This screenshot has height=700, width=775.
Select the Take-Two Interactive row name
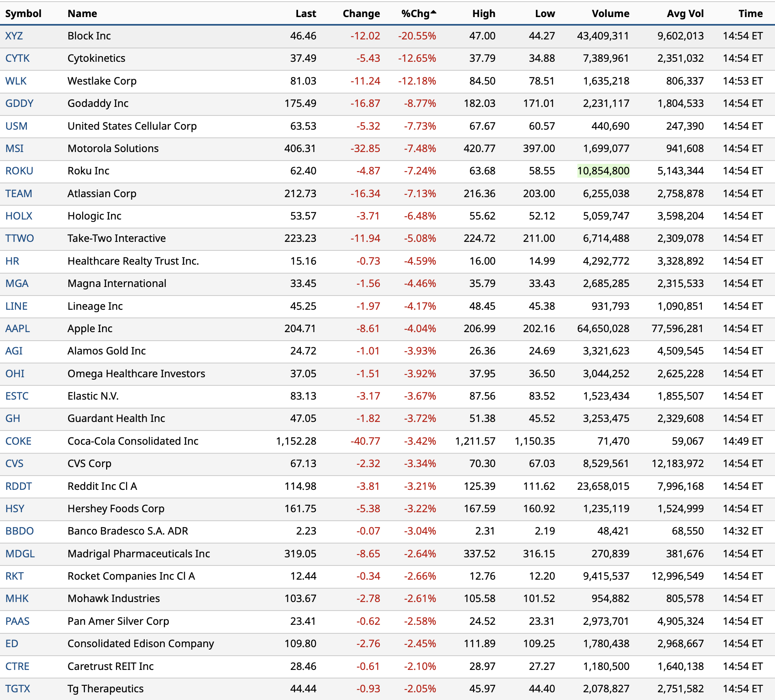(116, 238)
